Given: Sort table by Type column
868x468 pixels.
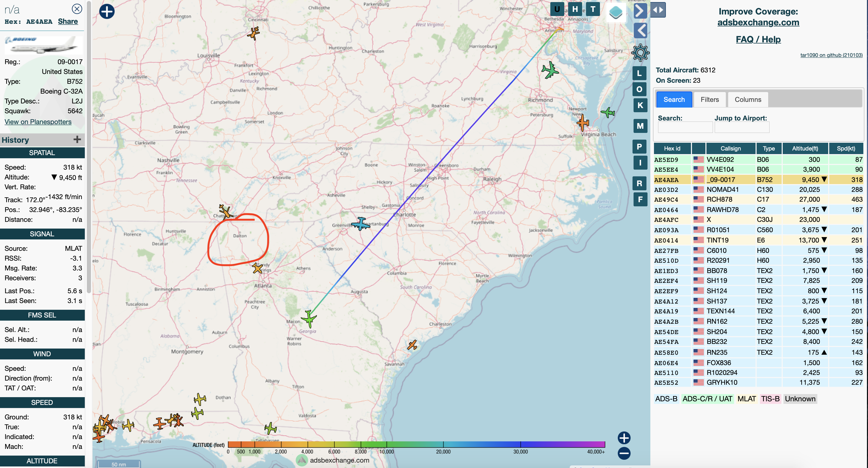Looking at the screenshot, I should click(768, 148).
